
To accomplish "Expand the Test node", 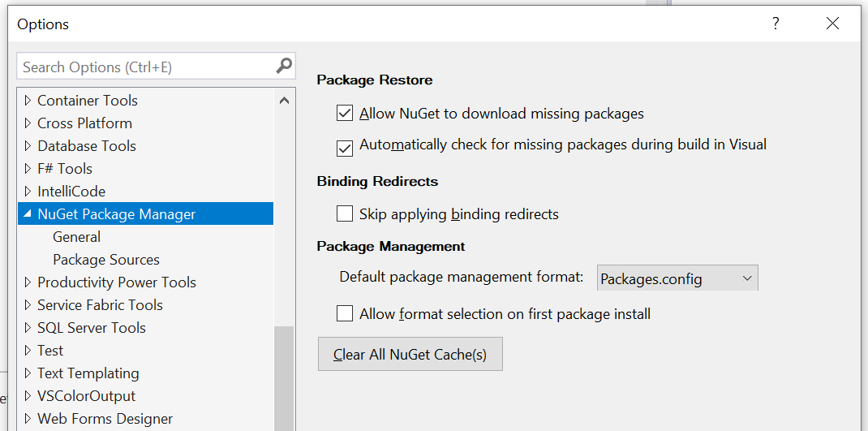I will pos(28,350).
